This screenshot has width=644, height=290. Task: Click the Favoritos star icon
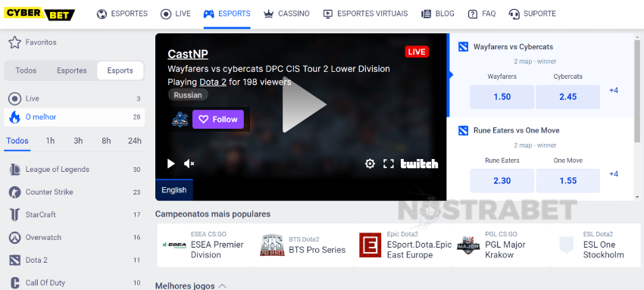coord(15,42)
